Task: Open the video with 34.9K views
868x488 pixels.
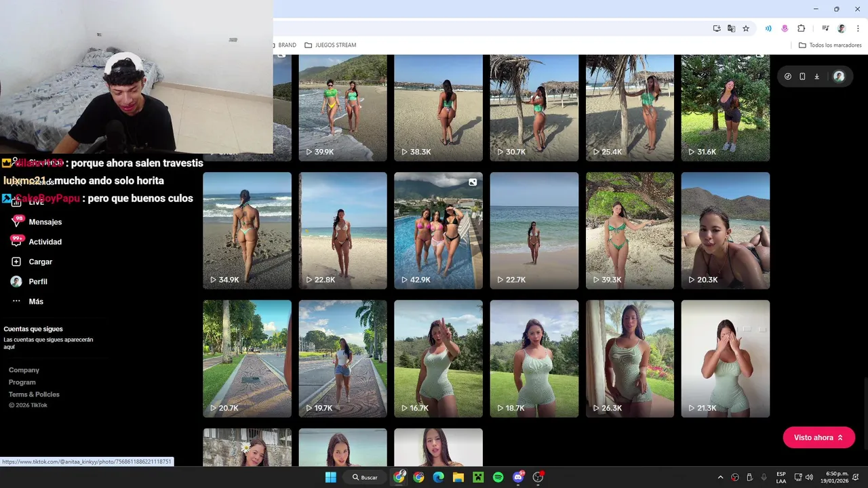Action: tap(247, 230)
